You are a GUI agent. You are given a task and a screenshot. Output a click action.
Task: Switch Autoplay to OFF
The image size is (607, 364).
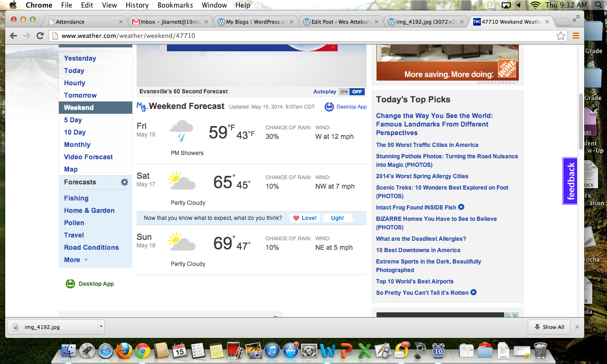357,92
